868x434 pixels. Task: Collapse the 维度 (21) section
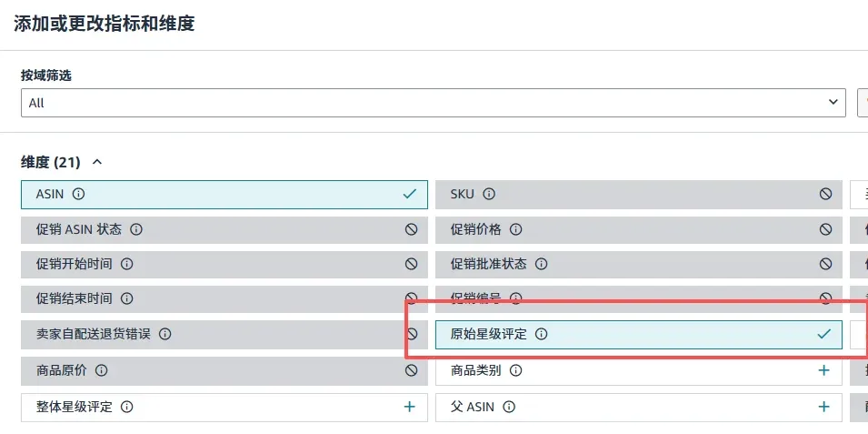pos(97,162)
